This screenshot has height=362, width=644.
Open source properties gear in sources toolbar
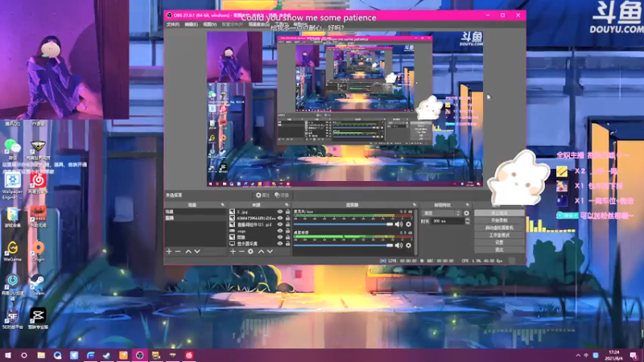pos(250,251)
